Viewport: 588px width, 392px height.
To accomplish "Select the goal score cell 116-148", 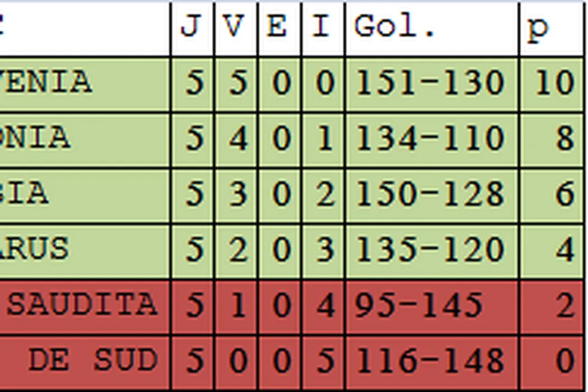I will 431,361.
